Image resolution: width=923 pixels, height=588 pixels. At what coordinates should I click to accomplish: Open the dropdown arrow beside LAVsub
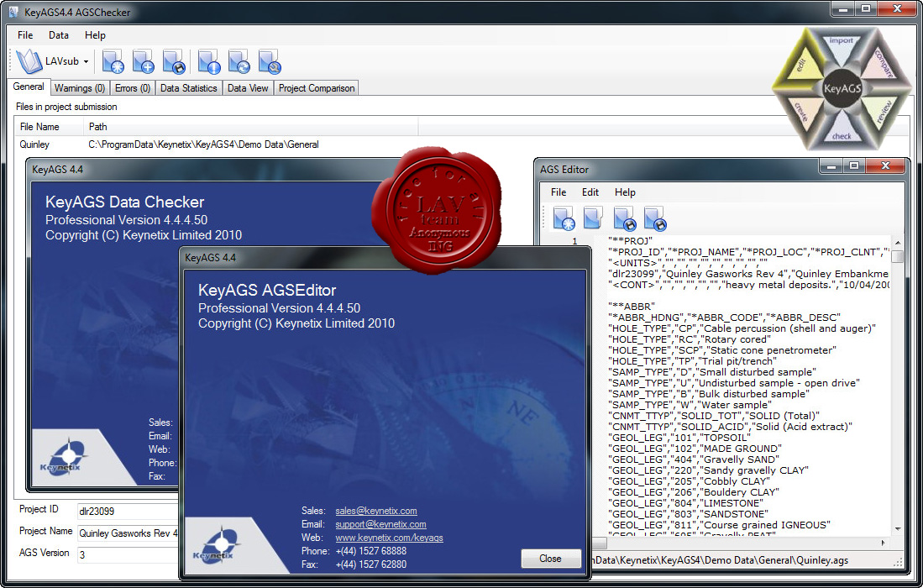86,62
